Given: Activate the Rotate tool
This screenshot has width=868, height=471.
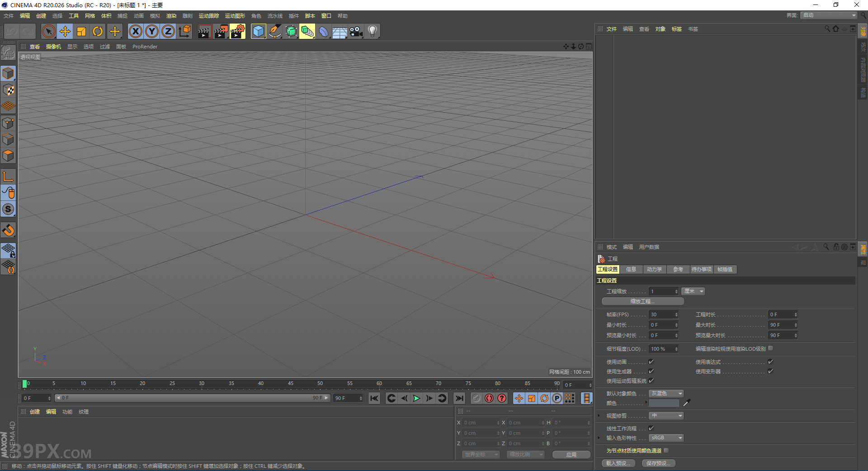Looking at the screenshot, I should coord(98,31).
